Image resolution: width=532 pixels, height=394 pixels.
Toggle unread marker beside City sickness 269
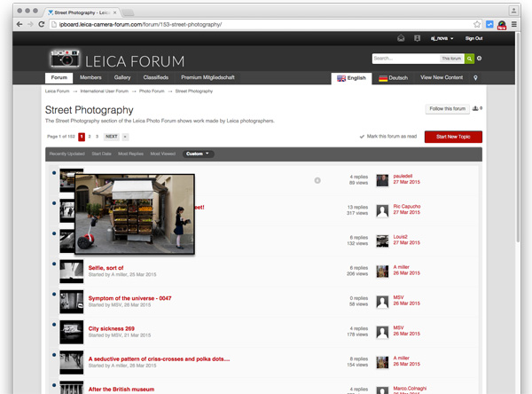[x=54, y=329]
